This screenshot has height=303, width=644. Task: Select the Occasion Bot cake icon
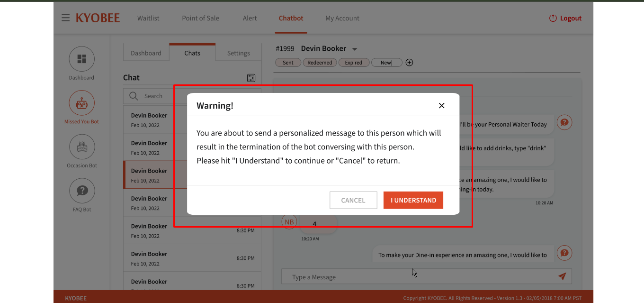pos(82,147)
